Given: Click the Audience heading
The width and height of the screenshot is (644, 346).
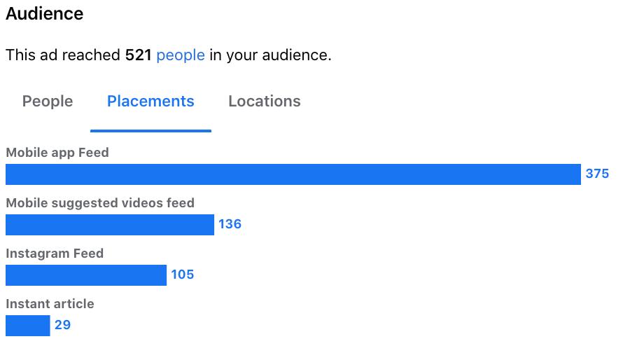Looking at the screenshot, I should pyautogui.click(x=44, y=13).
